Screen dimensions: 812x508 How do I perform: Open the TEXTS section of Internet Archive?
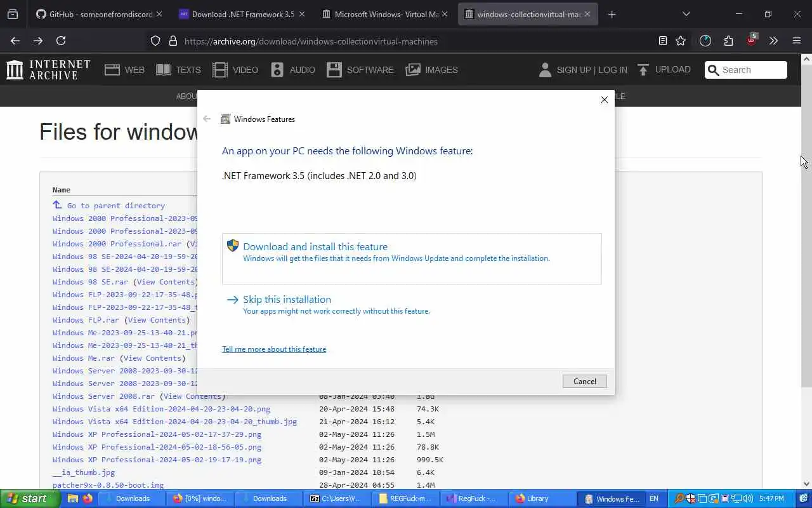(178, 70)
